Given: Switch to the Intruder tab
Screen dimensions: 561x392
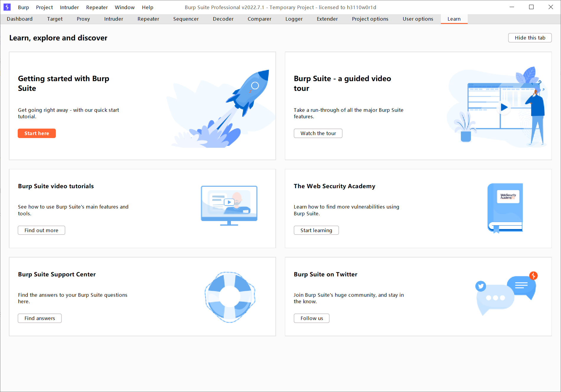Looking at the screenshot, I should tap(114, 19).
